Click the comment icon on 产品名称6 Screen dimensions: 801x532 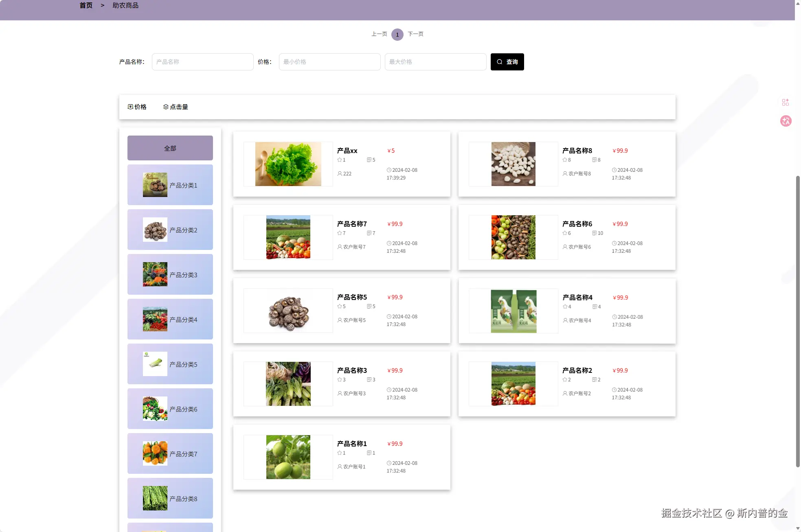coord(595,233)
